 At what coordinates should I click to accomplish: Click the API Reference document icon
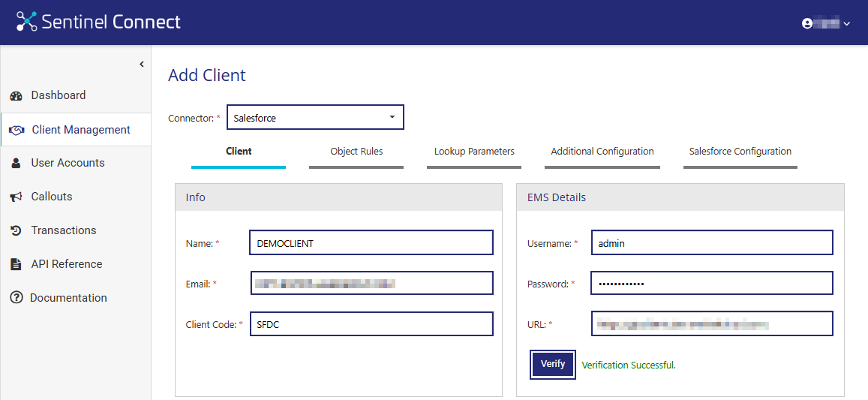coord(16,264)
